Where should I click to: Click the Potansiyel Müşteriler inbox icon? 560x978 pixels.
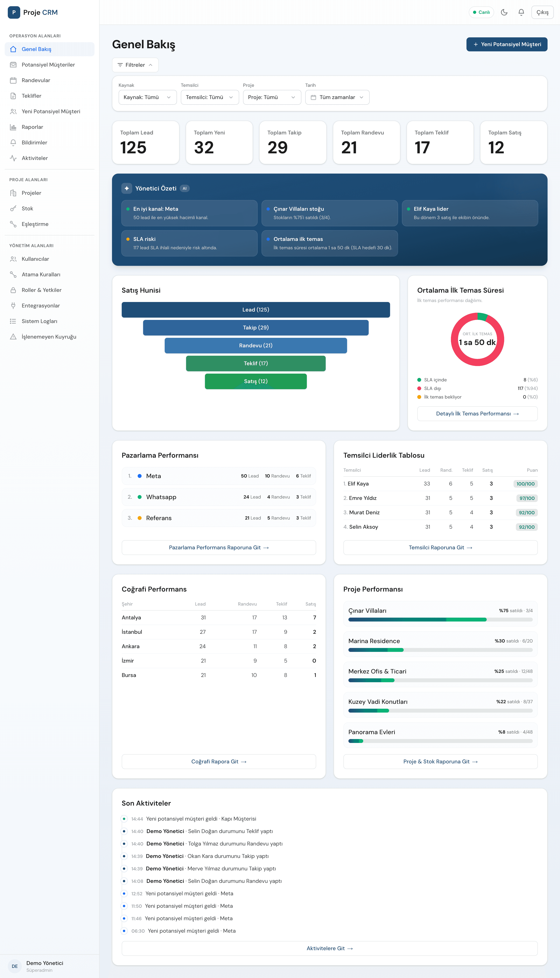(x=13, y=65)
